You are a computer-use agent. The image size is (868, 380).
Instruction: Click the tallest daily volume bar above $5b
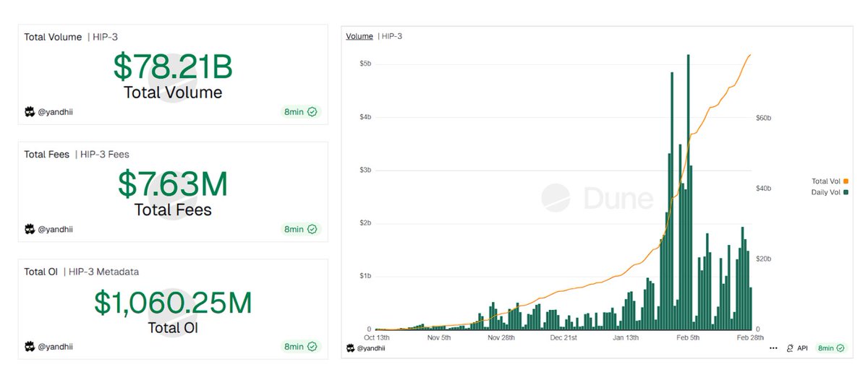(688, 191)
